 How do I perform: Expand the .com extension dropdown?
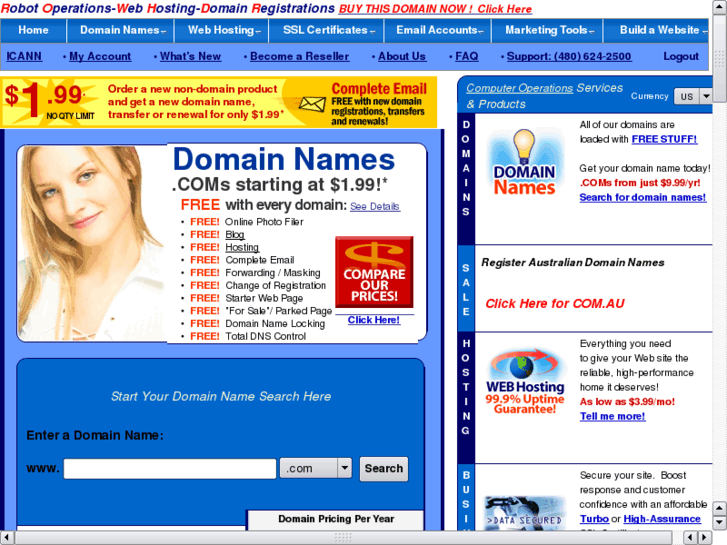click(x=316, y=468)
